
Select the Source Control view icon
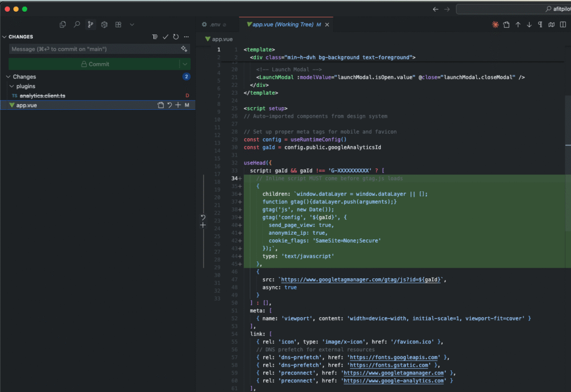coord(90,25)
